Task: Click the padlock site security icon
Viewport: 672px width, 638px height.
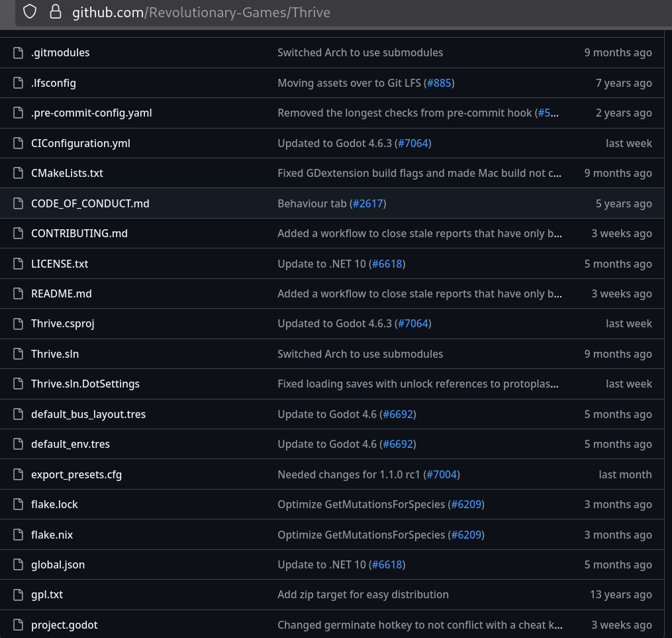Action: coord(56,11)
